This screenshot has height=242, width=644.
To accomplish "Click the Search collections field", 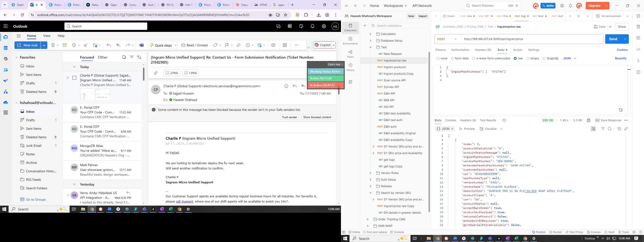I will (x=399, y=26).
